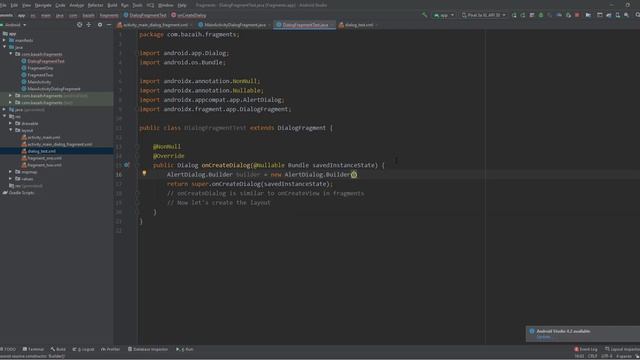The width and height of the screenshot is (640, 360).
Task: Select fragment_one.xml in layout folder
Action: pyautogui.click(x=44, y=158)
